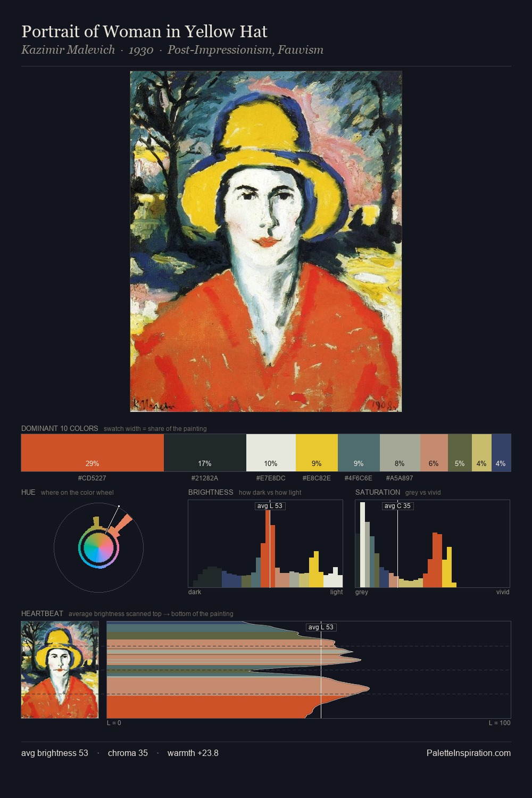Click the pale yellow 4% swatch
Viewport: 532px width, 798px height.
click(481, 453)
